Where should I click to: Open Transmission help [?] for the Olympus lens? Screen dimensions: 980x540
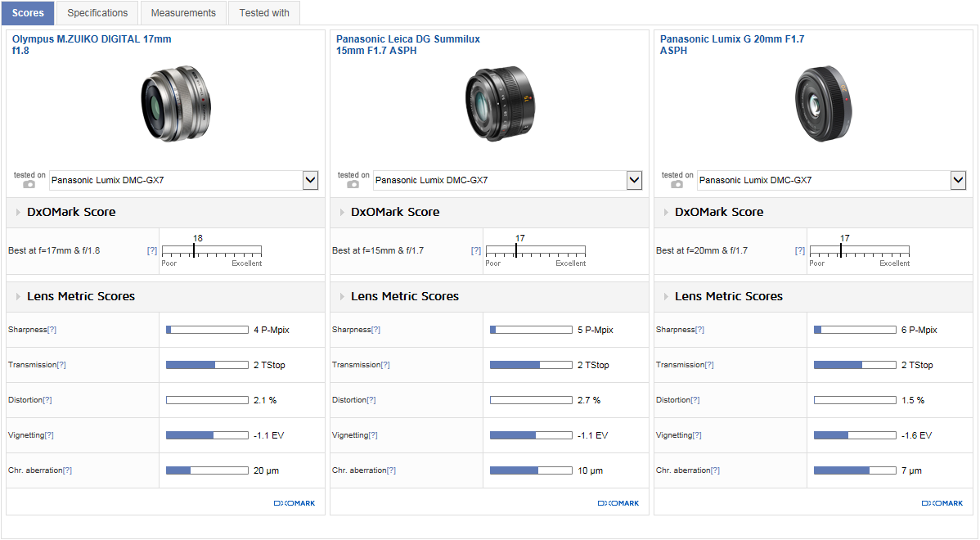[61, 365]
